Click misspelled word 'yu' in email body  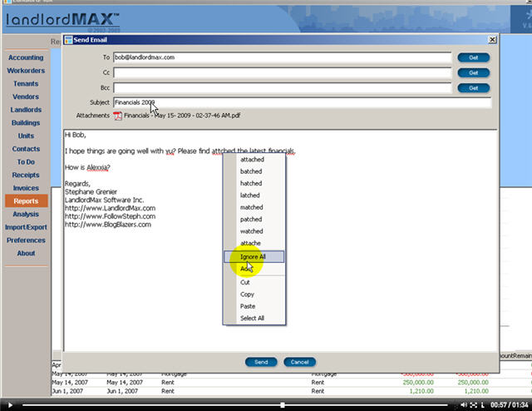pos(170,151)
